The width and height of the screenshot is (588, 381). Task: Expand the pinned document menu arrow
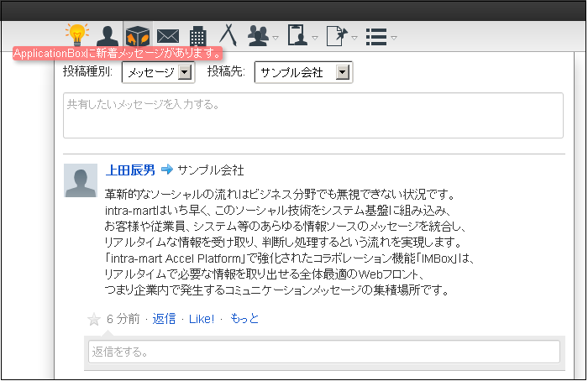coord(354,38)
